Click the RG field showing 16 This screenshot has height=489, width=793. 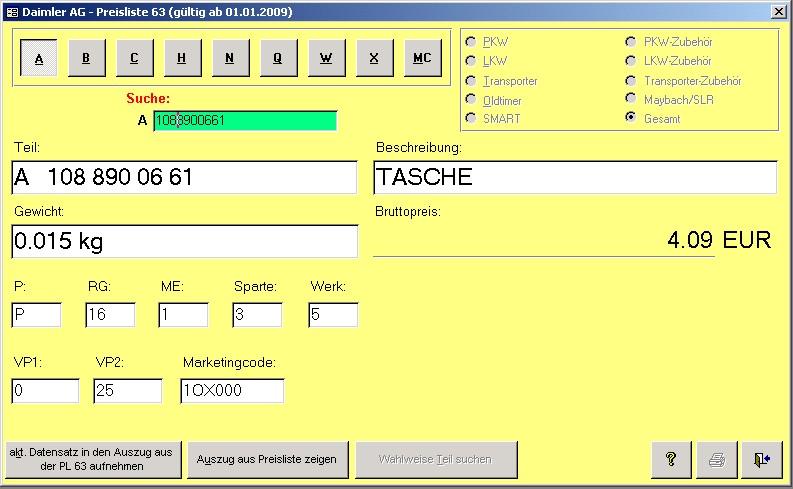110,315
